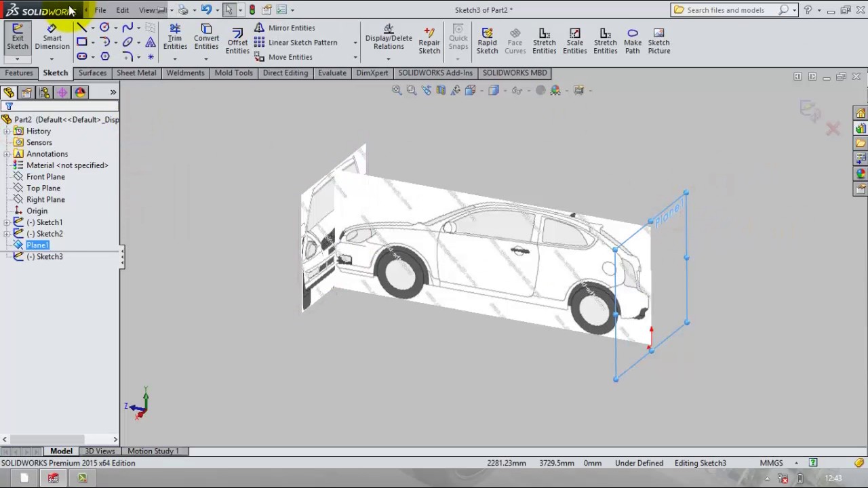The image size is (868, 488).
Task: Select the Corner Rectangle tool
Action: point(81,43)
